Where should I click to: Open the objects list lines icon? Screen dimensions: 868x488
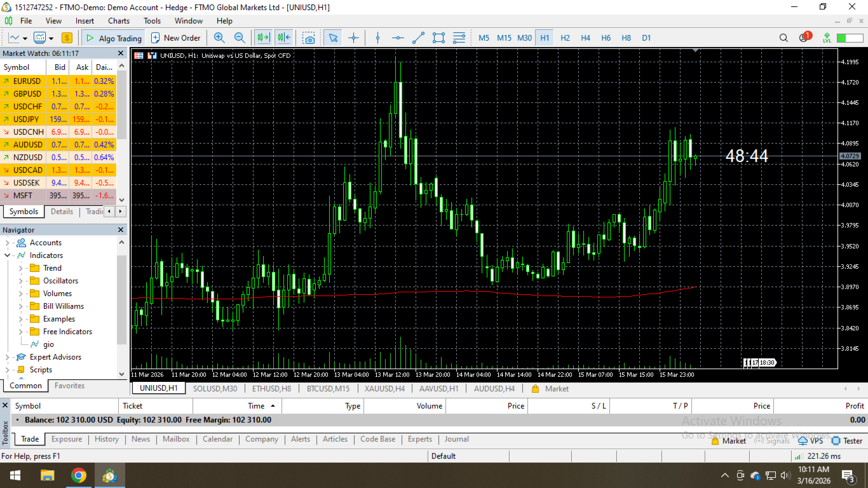pyautogui.click(x=459, y=38)
